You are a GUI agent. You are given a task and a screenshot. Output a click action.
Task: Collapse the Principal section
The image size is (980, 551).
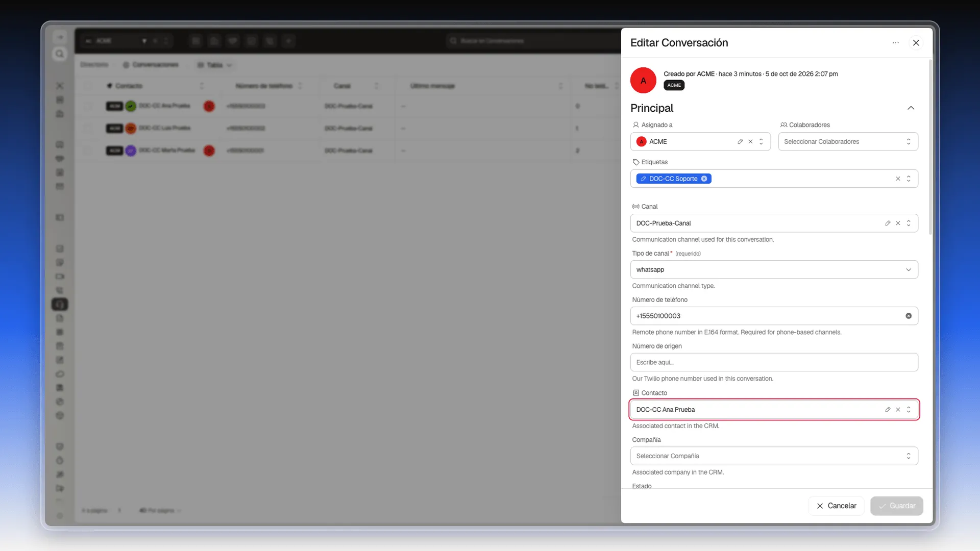coord(911,108)
